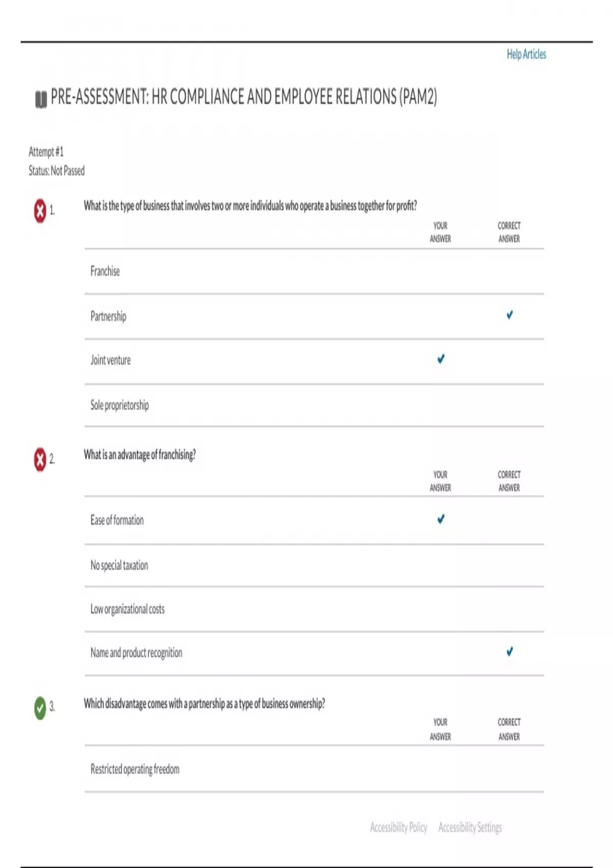This screenshot has height=868, width=613.
Task: Click the Status: Not Passed text
Action: 57,171
